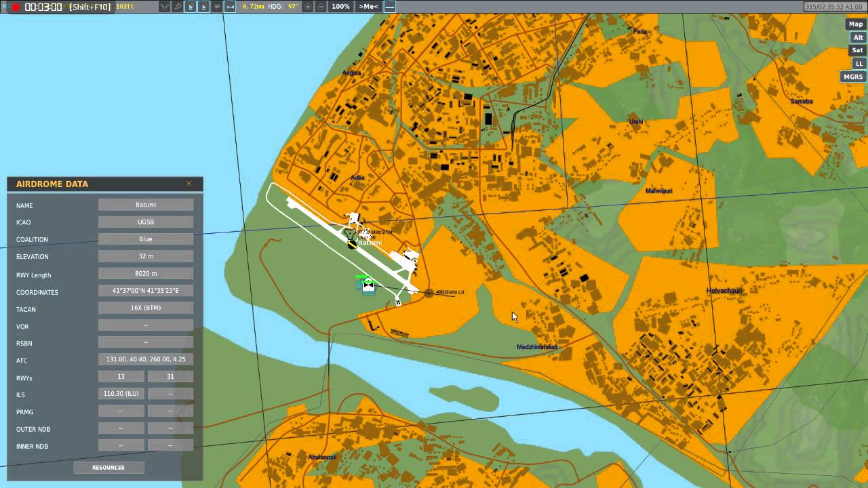This screenshot has width=868, height=488.
Task: Click the Urehi town label on the map
Action: 636,122
